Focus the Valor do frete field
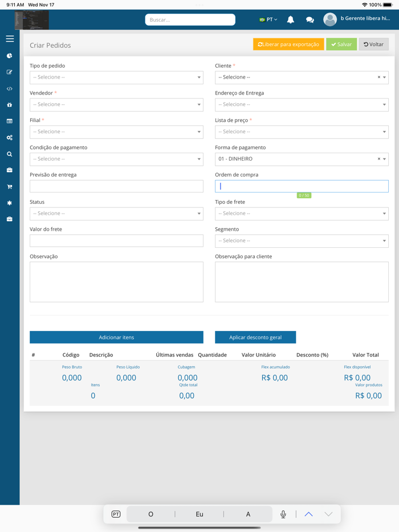The image size is (399, 532). point(116,240)
